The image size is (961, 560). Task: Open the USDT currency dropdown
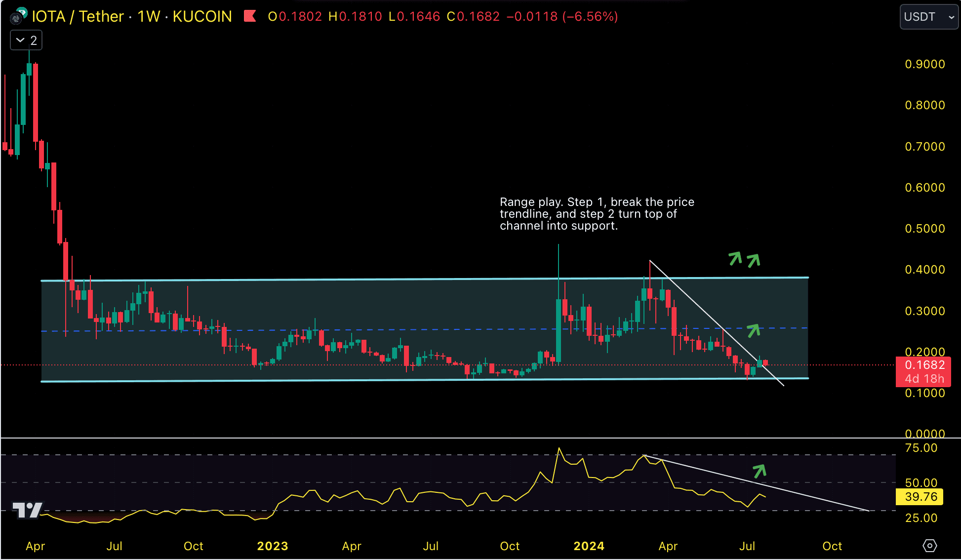coord(928,17)
